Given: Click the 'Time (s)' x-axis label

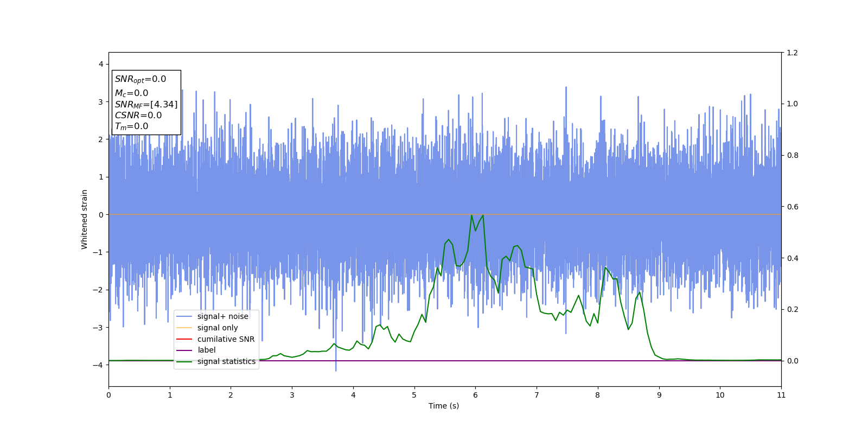Looking at the screenshot, I should point(444,406).
